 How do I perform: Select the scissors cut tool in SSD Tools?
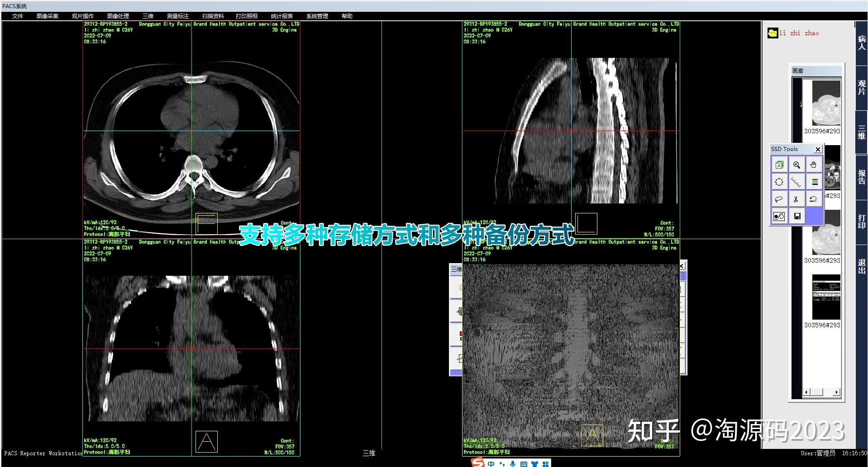click(x=796, y=199)
